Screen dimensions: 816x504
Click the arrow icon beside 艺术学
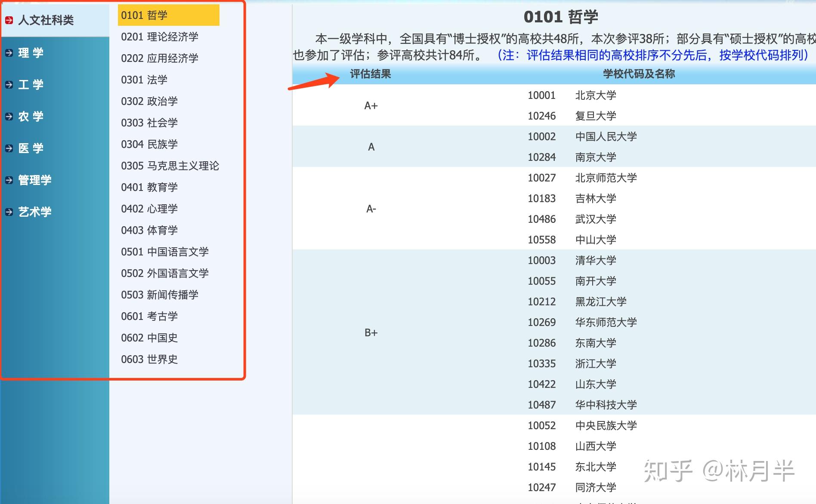click(x=9, y=212)
